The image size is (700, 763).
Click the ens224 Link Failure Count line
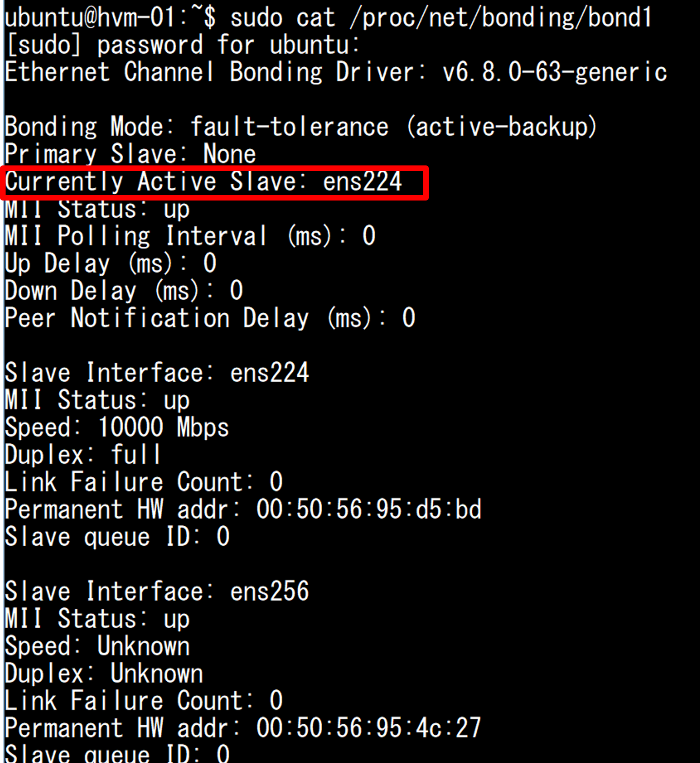pos(144,482)
